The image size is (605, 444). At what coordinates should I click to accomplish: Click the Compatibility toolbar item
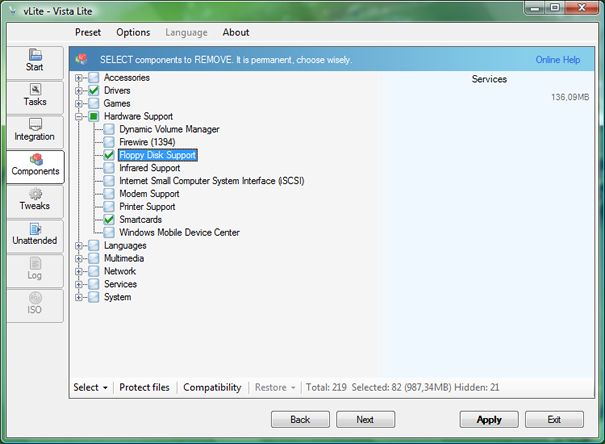tap(212, 387)
